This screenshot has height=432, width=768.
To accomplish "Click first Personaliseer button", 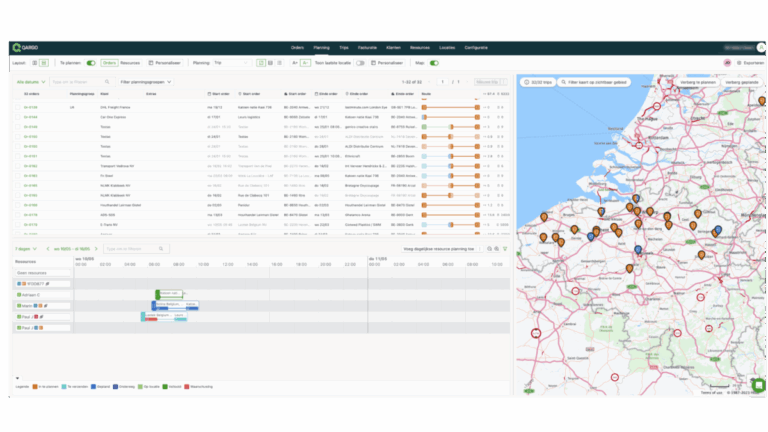I will pyautogui.click(x=165, y=63).
